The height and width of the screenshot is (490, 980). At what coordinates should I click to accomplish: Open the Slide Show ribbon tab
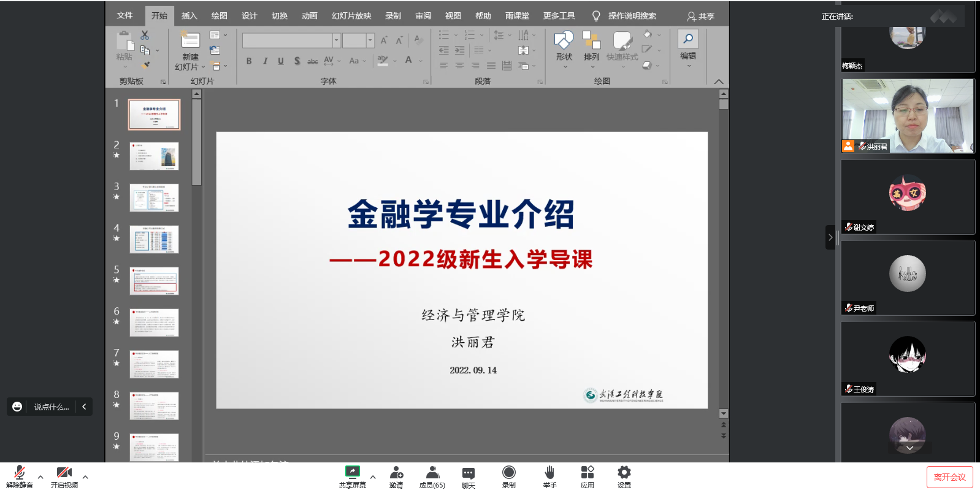351,16
